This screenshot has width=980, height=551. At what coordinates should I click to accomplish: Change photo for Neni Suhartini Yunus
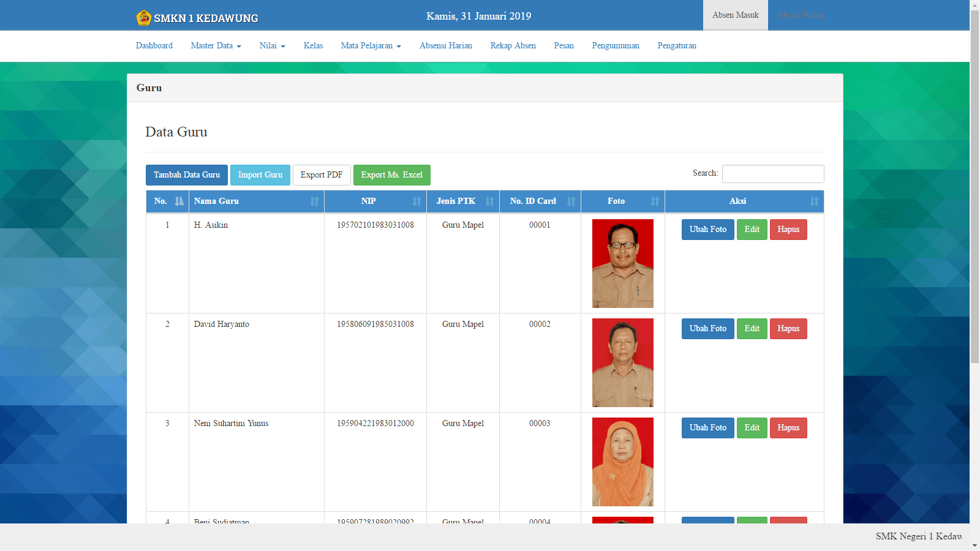click(x=708, y=428)
